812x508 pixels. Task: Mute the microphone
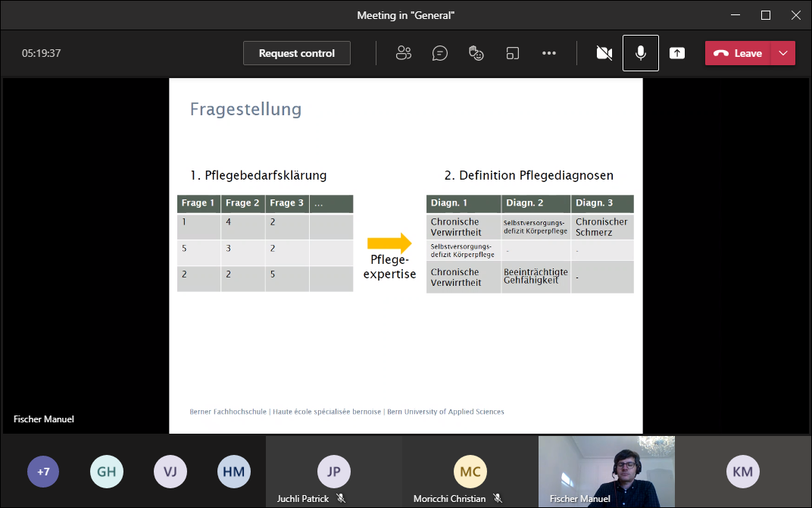[x=641, y=53]
